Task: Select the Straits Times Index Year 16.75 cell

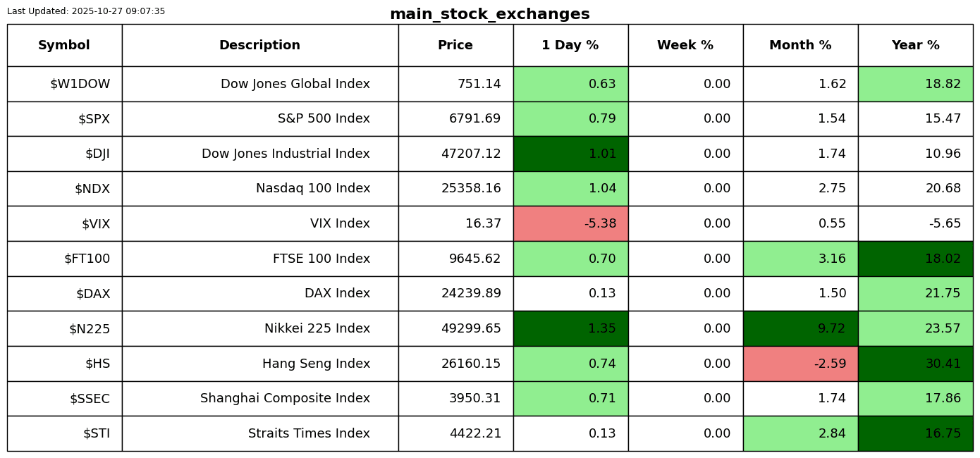Action: click(x=915, y=433)
